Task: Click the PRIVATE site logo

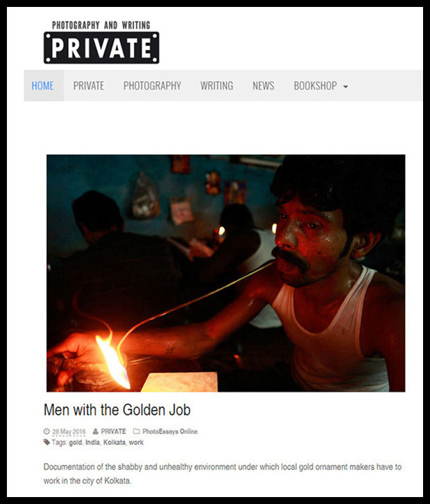Action: click(101, 42)
